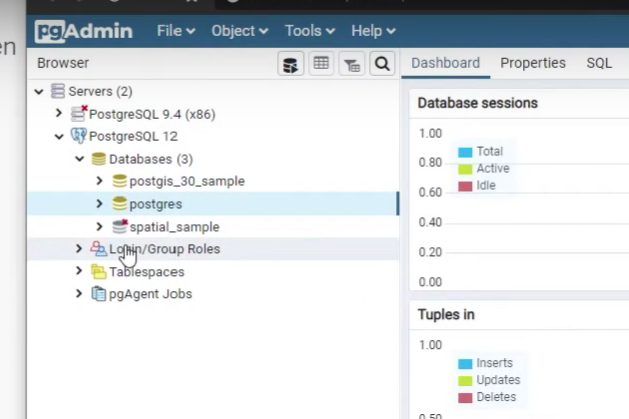
Task: Collapse the Servers (2) node
Action: [x=39, y=92]
